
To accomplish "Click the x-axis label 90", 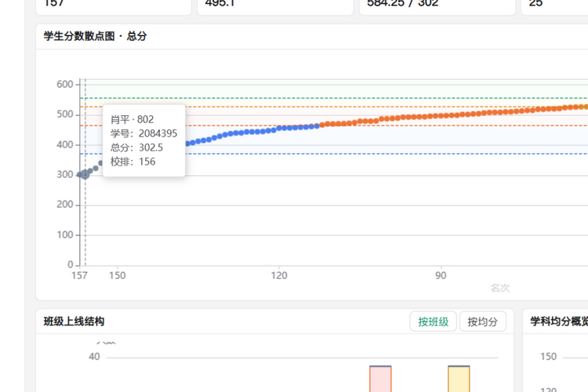I will (x=441, y=276).
